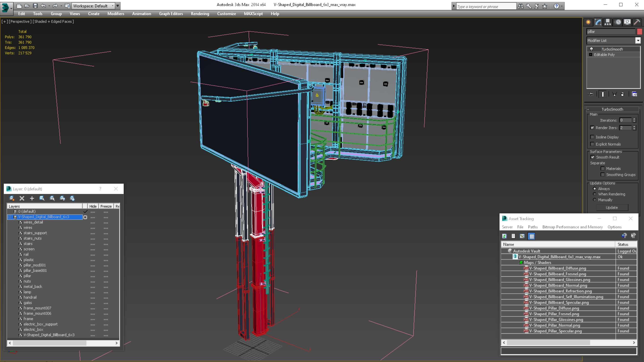Expand Editable Poly in modifier stack
644x362 pixels.
click(x=591, y=55)
